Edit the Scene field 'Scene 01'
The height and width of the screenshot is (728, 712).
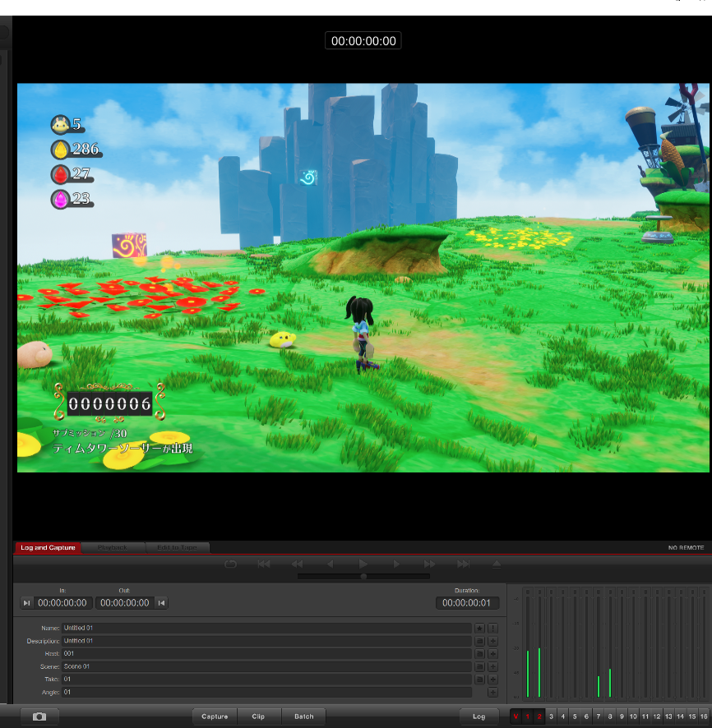(266, 666)
